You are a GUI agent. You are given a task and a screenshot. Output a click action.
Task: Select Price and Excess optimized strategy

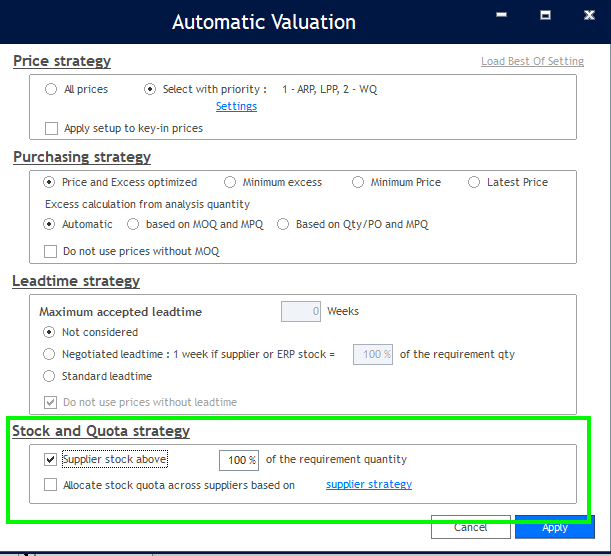49,182
